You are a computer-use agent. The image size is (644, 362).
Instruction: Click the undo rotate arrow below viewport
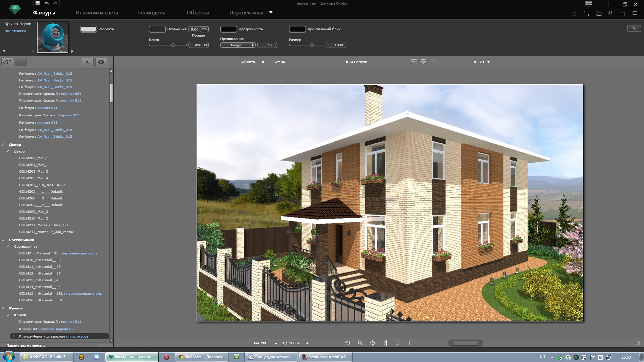(x=347, y=343)
